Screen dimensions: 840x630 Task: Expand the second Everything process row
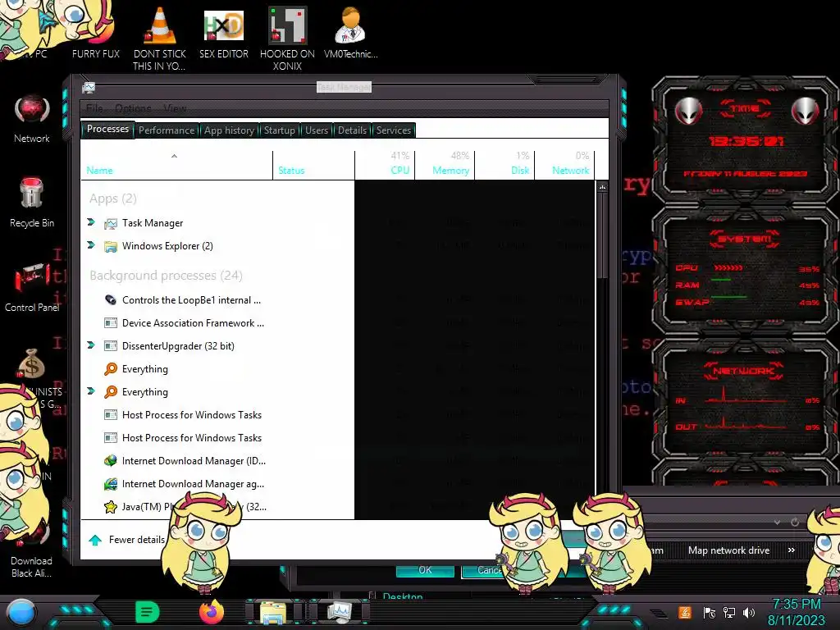coord(91,391)
